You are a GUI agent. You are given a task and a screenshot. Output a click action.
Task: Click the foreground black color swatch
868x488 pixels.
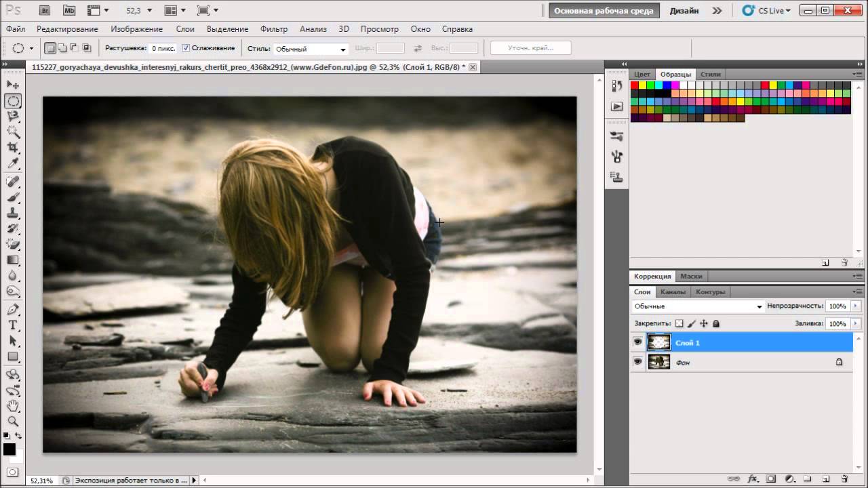9,449
